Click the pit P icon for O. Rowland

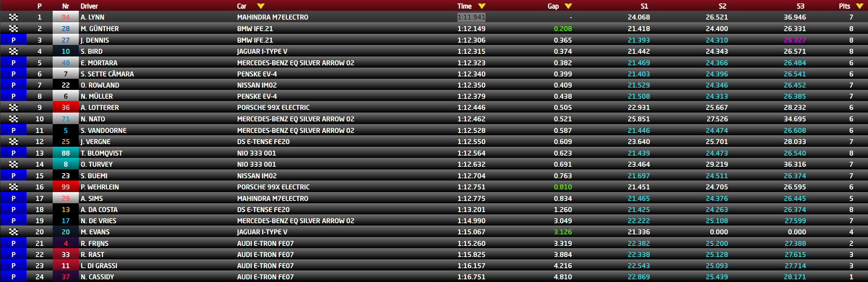click(13, 85)
